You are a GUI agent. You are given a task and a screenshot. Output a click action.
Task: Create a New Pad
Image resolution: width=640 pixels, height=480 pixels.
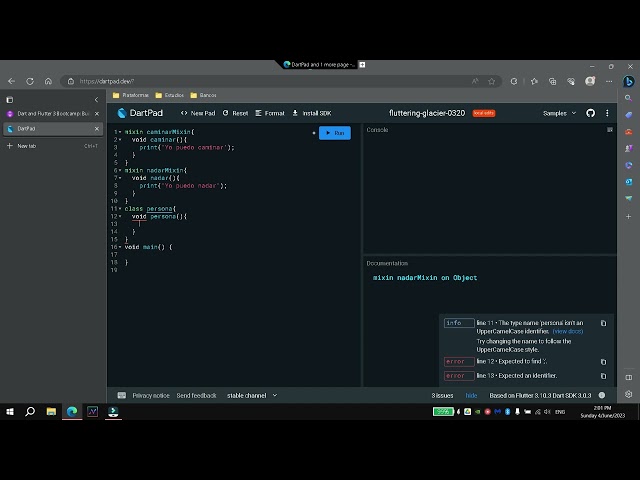(197, 113)
